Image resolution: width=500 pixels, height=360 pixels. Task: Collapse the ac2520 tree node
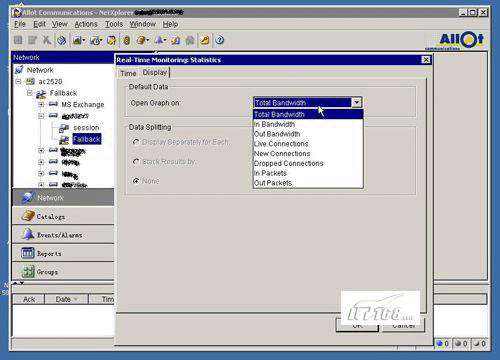(x=18, y=81)
